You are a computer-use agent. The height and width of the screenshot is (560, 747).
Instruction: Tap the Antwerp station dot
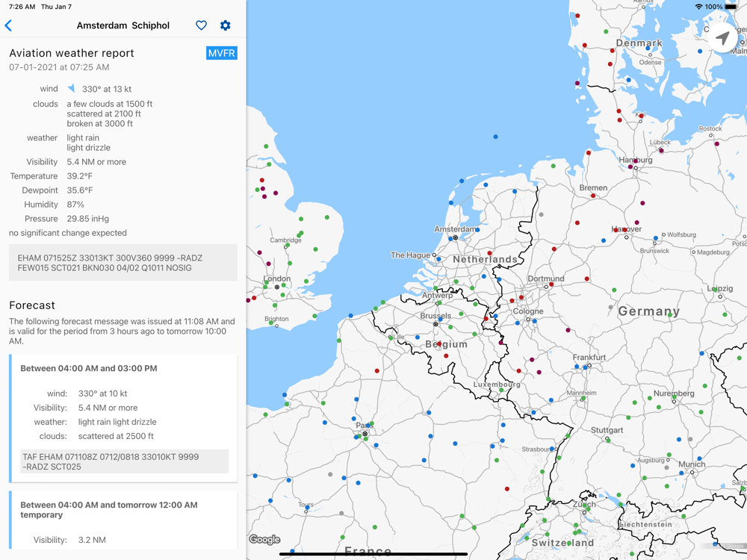[x=438, y=303]
